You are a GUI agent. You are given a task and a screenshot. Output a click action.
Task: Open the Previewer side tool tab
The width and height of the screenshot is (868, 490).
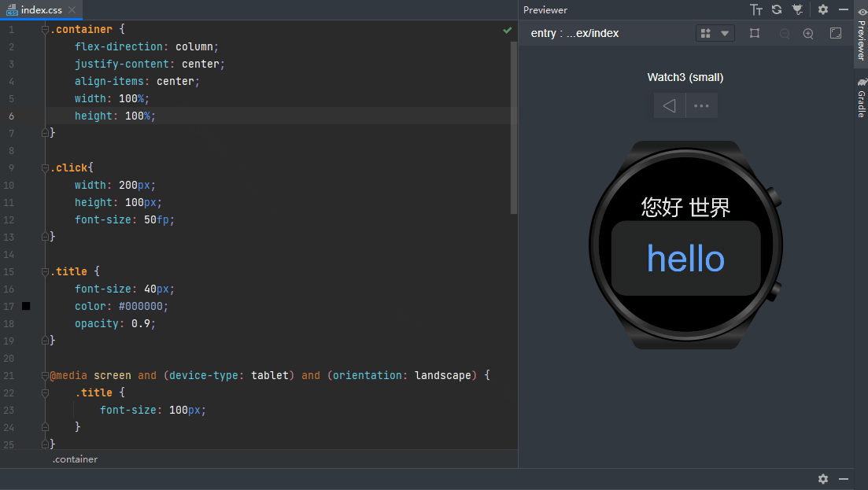coord(861,35)
